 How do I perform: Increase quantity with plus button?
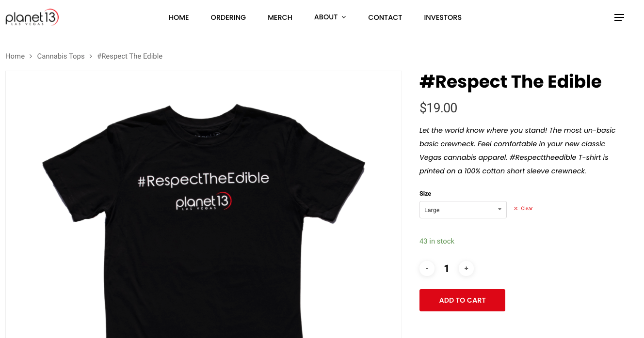pyautogui.click(x=466, y=268)
